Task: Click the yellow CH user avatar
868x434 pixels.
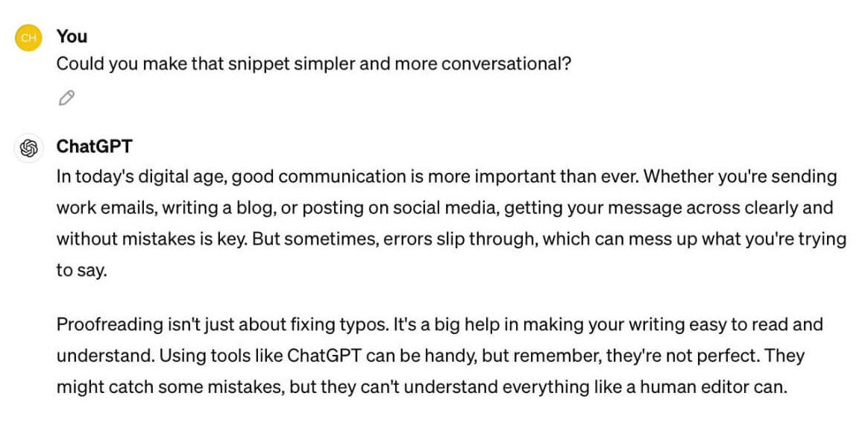Action: (28, 37)
